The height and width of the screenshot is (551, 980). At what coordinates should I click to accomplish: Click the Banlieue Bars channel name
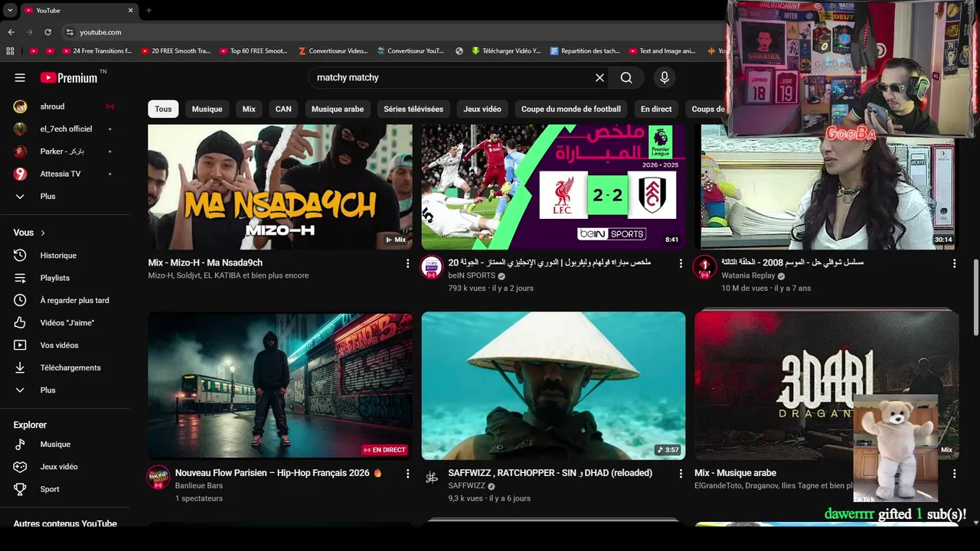(x=199, y=485)
